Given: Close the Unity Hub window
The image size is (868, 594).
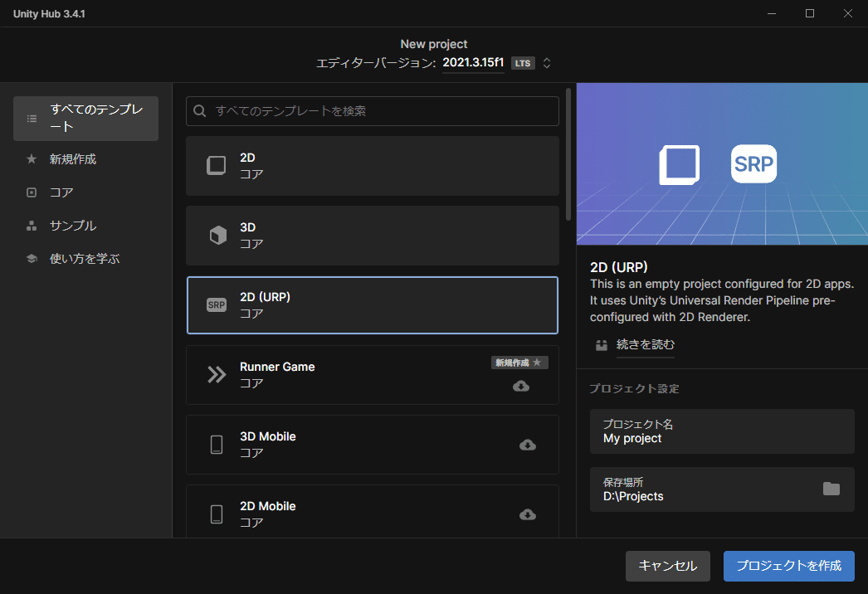Looking at the screenshot, I should point(847,13).
